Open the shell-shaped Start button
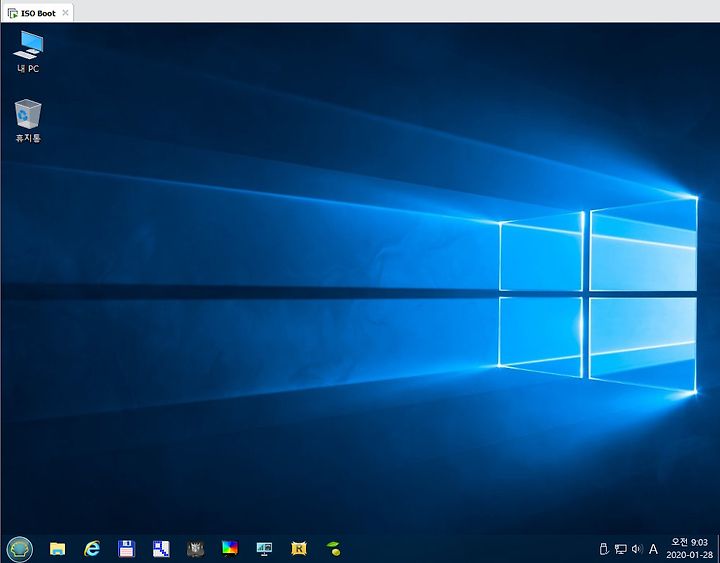Image resolution: width=720 pixels, height=563 pixels. pyautogui.click(x=20, y=549)
